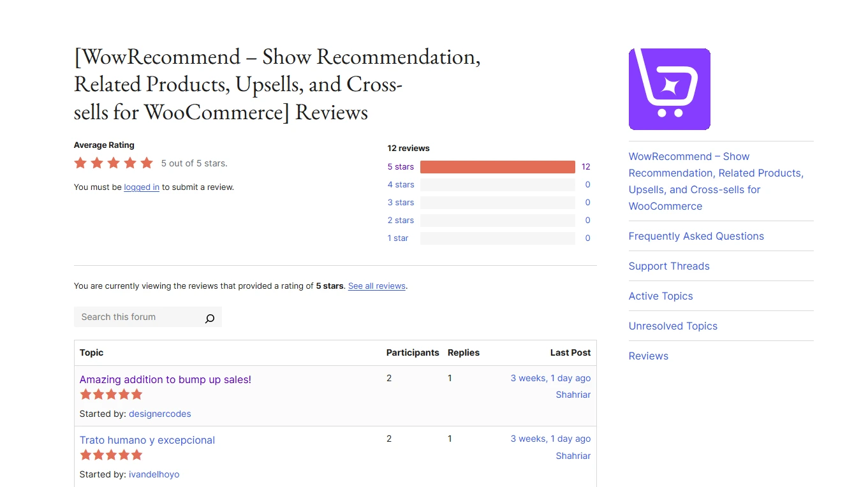The width and height of the screenshot is (868, 487).
Task: Open the WowRecommend plugin name sidebar link
Action: coord(716,181)
